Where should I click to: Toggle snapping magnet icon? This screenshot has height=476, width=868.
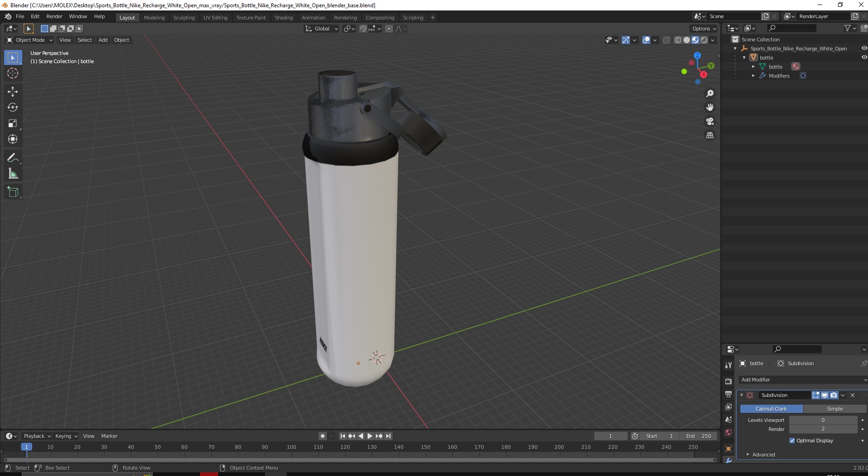(x=363, y=29)
